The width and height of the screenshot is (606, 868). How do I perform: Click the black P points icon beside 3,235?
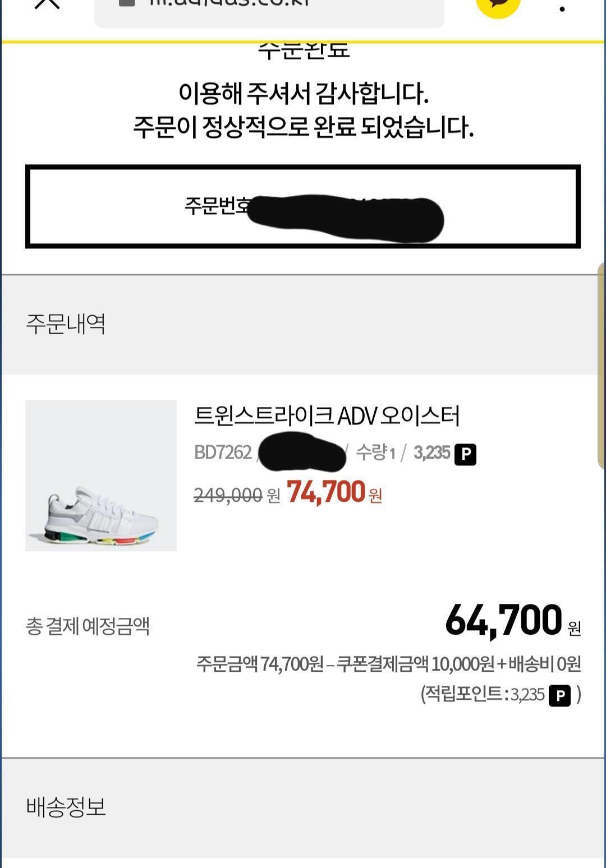click(x=465, y=454)
